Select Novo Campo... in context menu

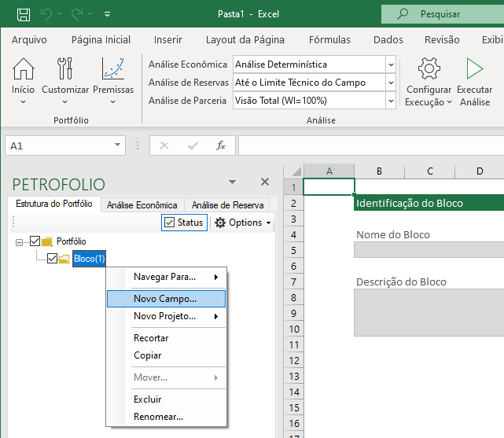click(165, 299)
